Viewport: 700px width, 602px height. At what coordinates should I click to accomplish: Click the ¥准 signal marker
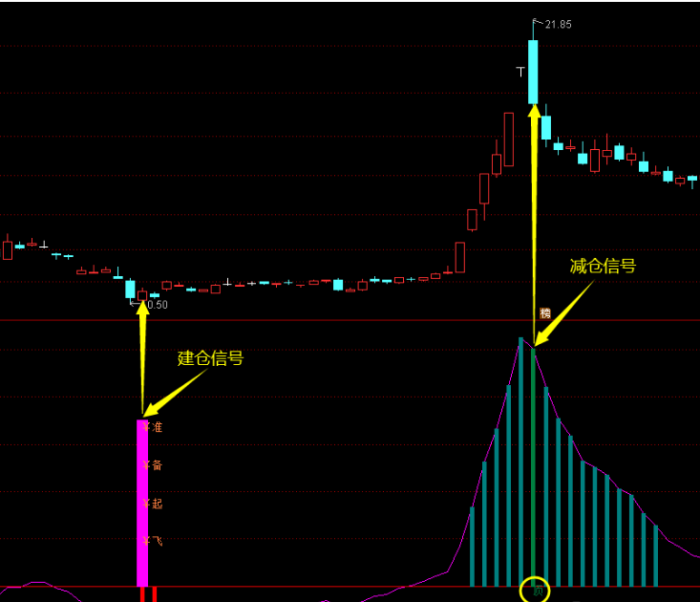point(153,427)
